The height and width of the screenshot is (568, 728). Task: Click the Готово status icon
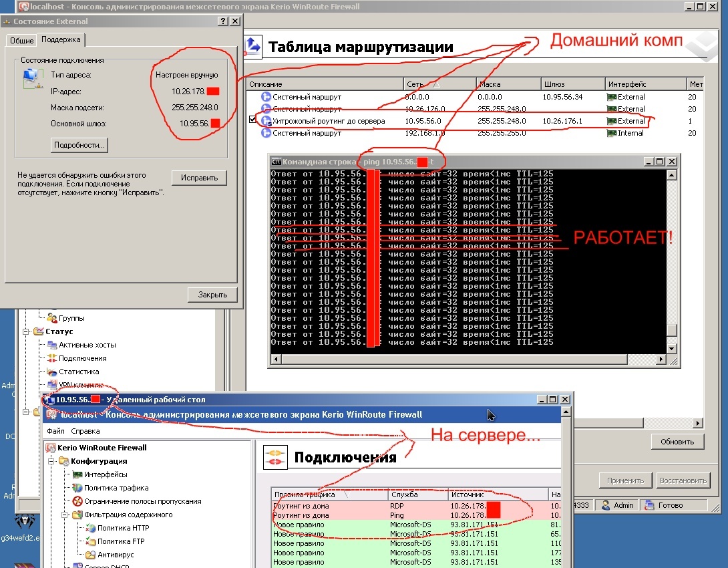(x=650, y=505)
